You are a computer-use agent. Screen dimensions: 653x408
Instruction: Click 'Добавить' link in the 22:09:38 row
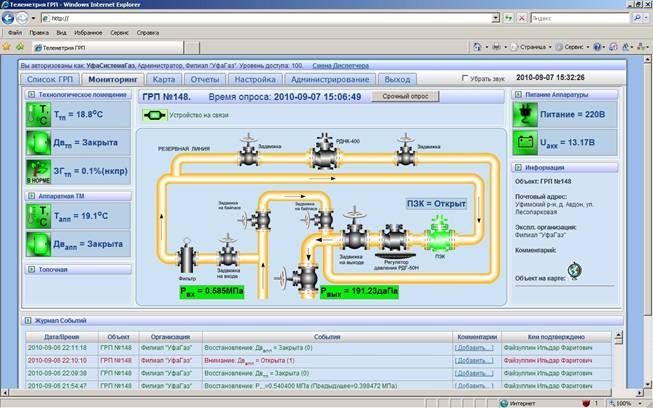coord(474,373)
